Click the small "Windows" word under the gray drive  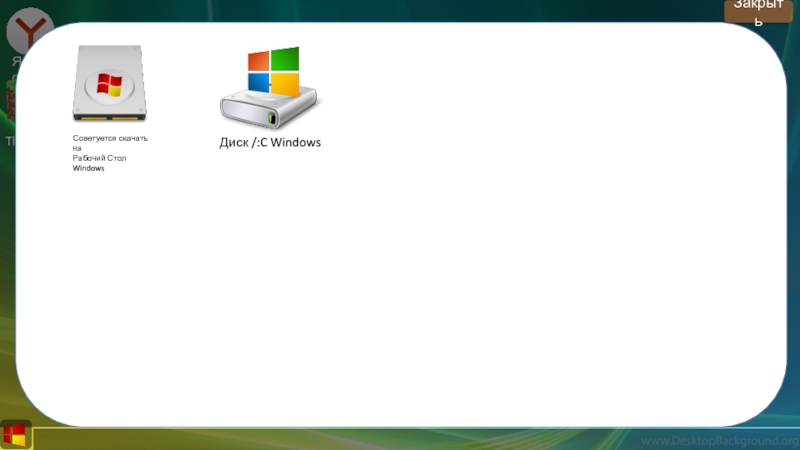point(88,168)
